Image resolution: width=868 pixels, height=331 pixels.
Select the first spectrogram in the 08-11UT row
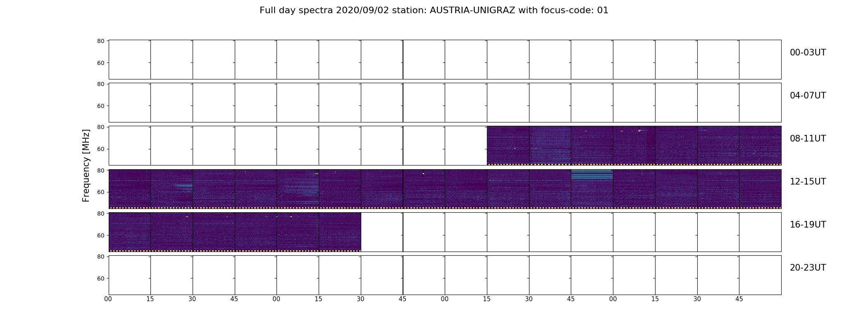[508, 146]
